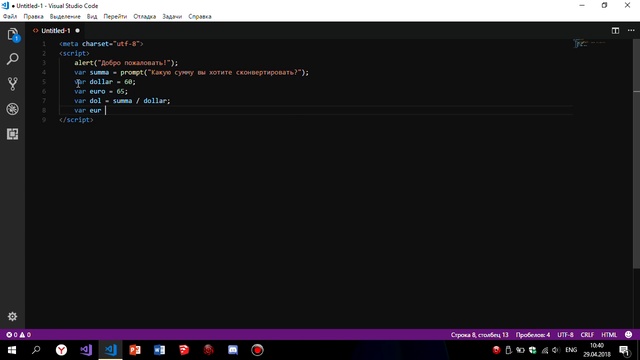Open Visual Studio from taskbar
Image resolution: width=640 pixels, height=360 pixels.
click(86, 350)
